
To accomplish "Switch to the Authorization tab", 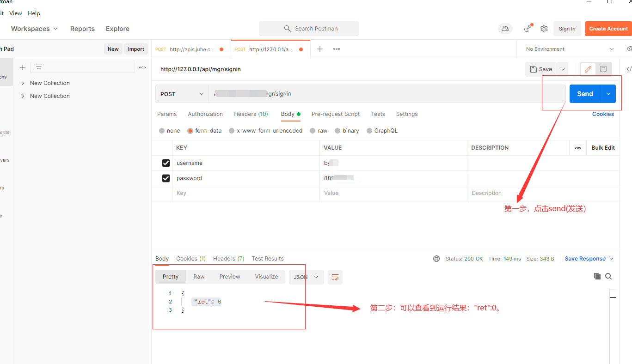I will click(205, 114).
